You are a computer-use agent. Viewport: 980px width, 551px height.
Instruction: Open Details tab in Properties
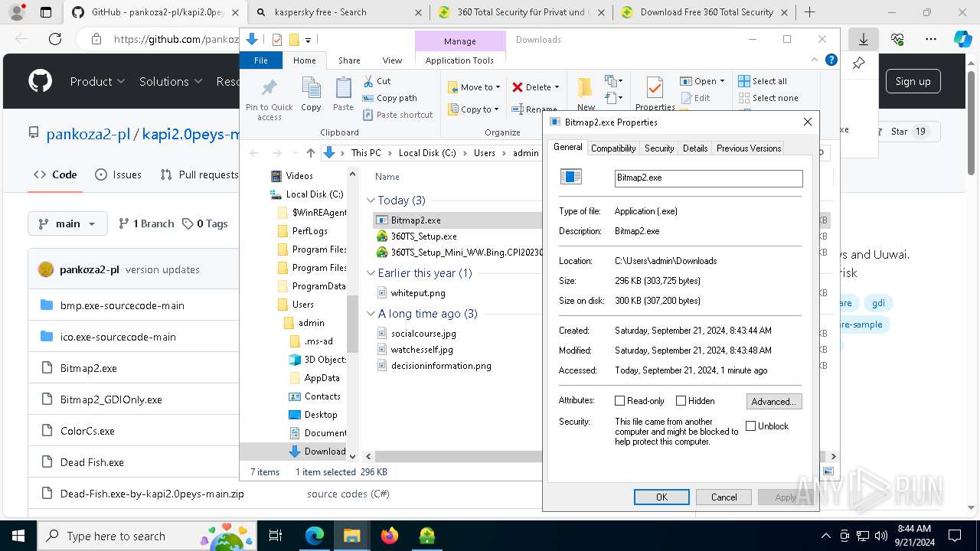[695, 148]
